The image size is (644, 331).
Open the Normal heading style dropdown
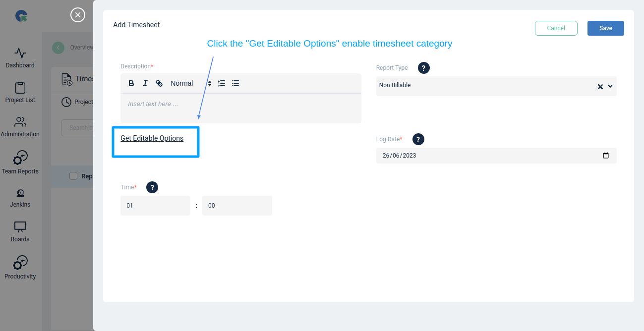tap(191, 83)
